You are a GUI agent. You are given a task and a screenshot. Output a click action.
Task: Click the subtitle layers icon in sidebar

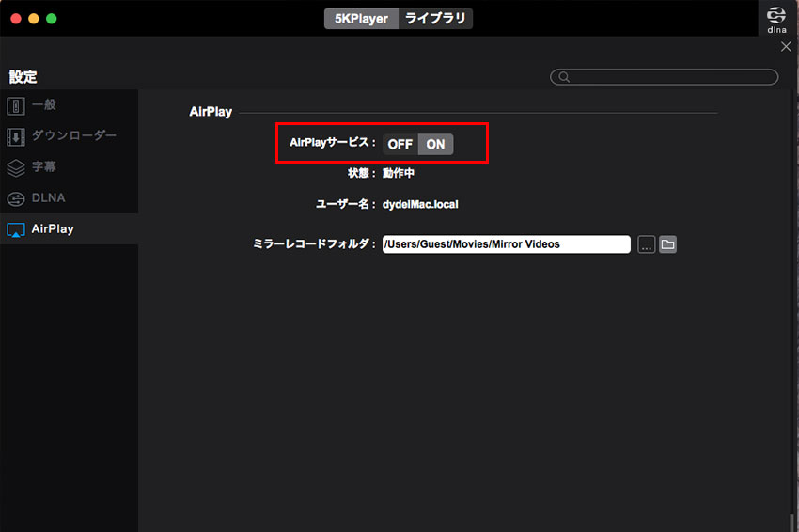16,167
